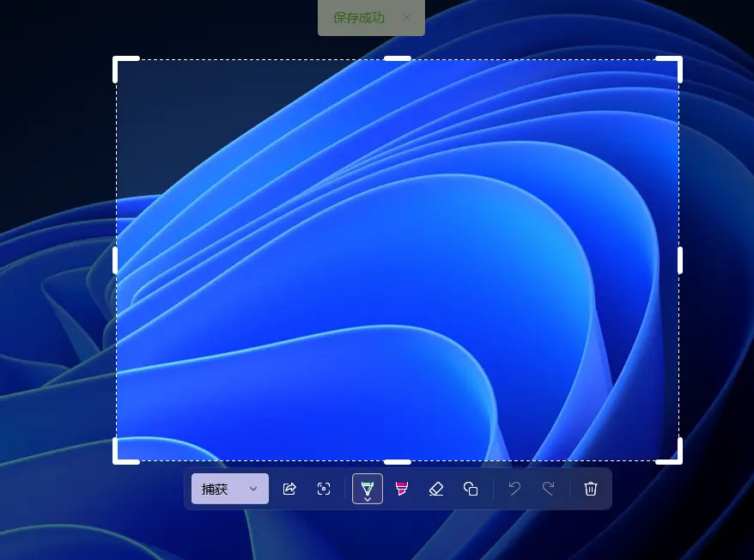Dismiss the 保存成功 notification
Image resolution: width=754 pixels, height=560 pixels.
coord(405,17)
